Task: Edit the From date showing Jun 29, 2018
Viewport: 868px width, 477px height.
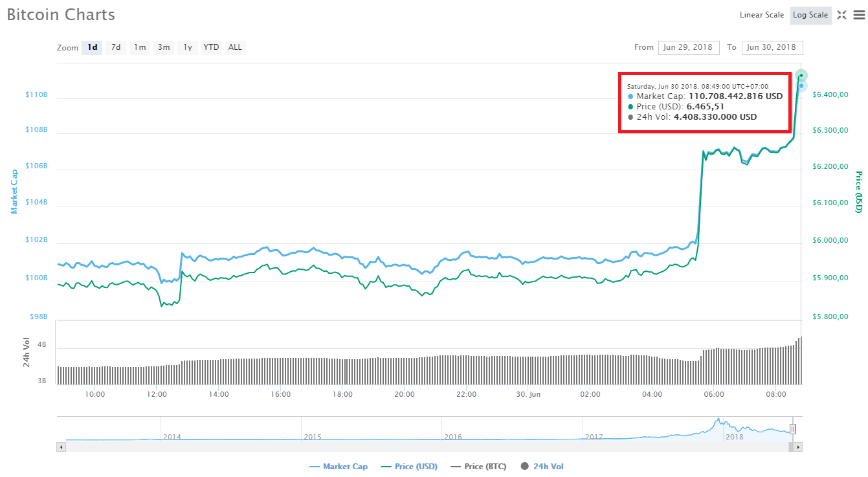Action: tap(689, 47)
